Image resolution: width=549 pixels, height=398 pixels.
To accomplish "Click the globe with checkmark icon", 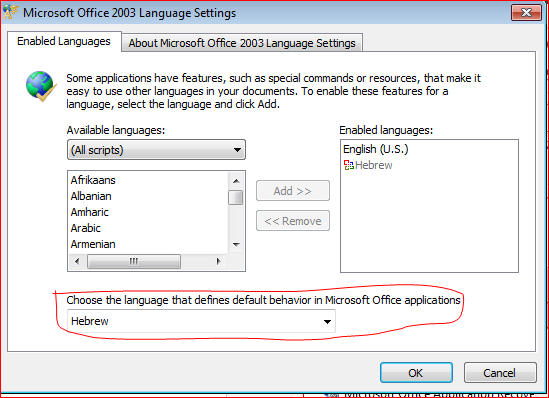I will [41, 86].
